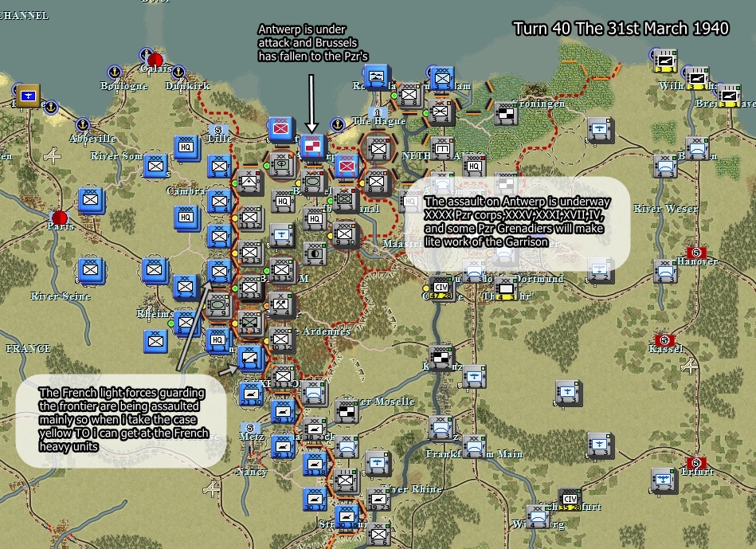The width and height of the screenshot is (756, 549).
Task: Select the French HQ 1 1 near Rheims
Action: (x=218, y=340)
